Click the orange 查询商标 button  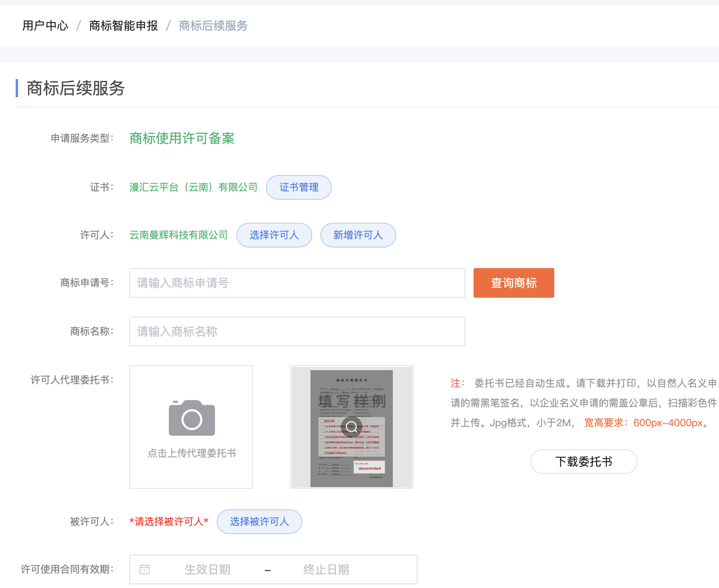(514, 283)
